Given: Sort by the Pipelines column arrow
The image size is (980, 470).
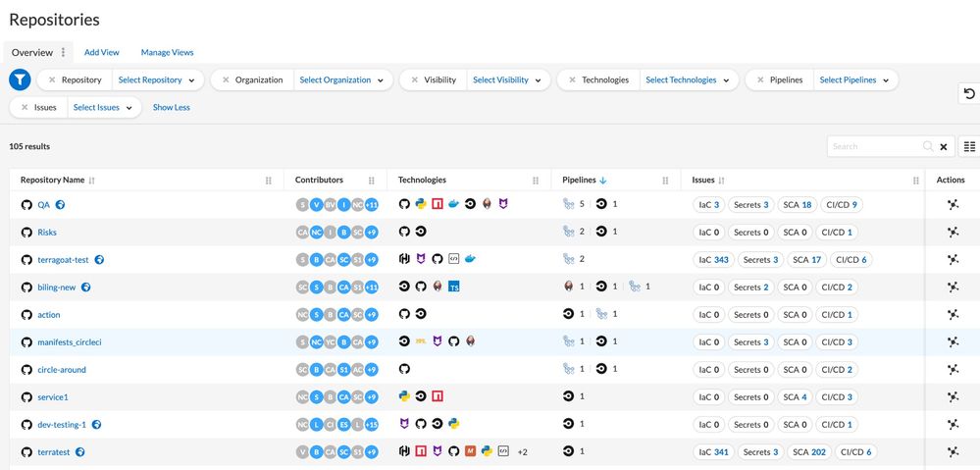Looking at the screenshot, I should pyautogui.click(x=603, y=181).
